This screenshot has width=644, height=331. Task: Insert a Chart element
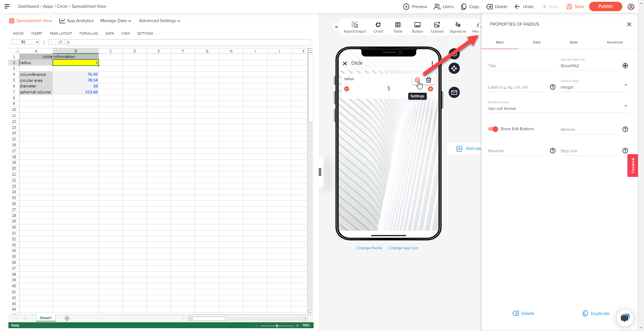378,27
